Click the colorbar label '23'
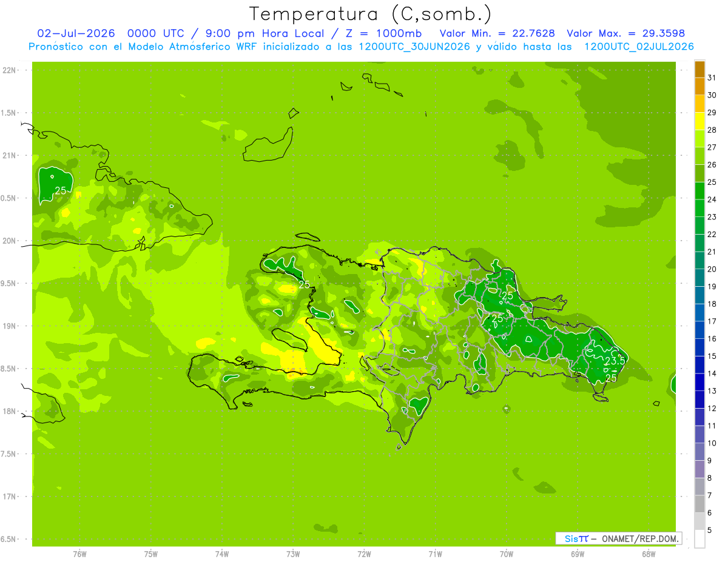728x562 pixels. pos(712,217)
